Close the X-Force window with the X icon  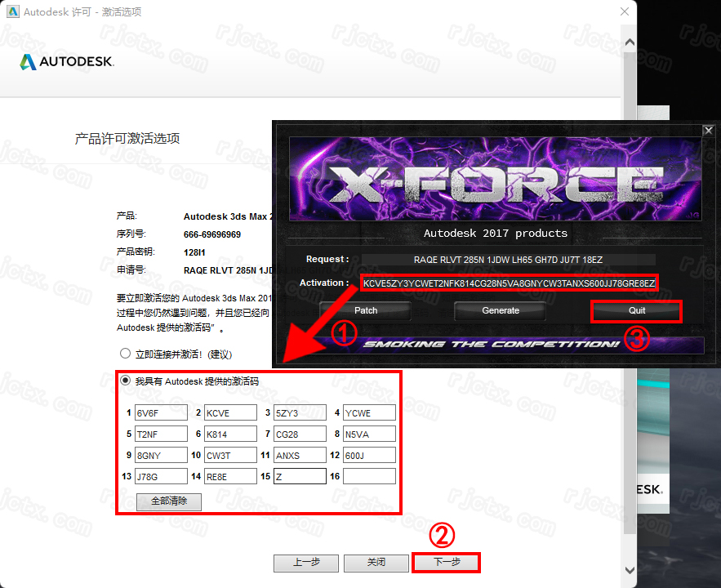coord(708,130)
